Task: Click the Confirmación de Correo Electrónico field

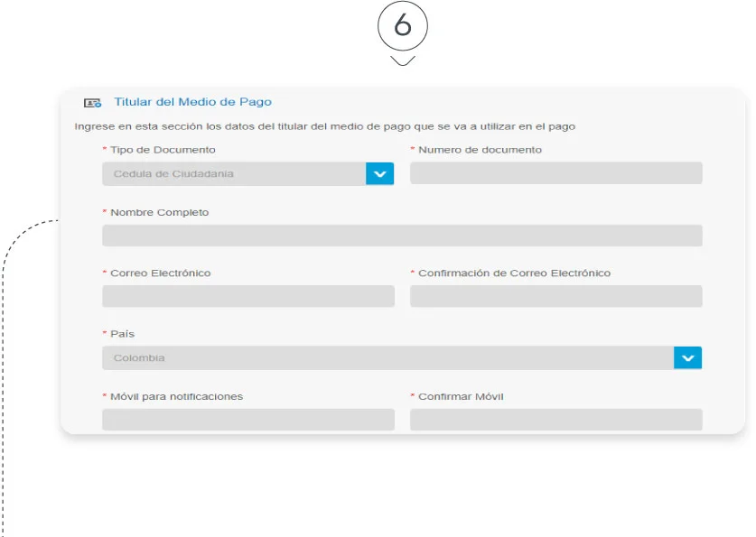Action: 555,296
